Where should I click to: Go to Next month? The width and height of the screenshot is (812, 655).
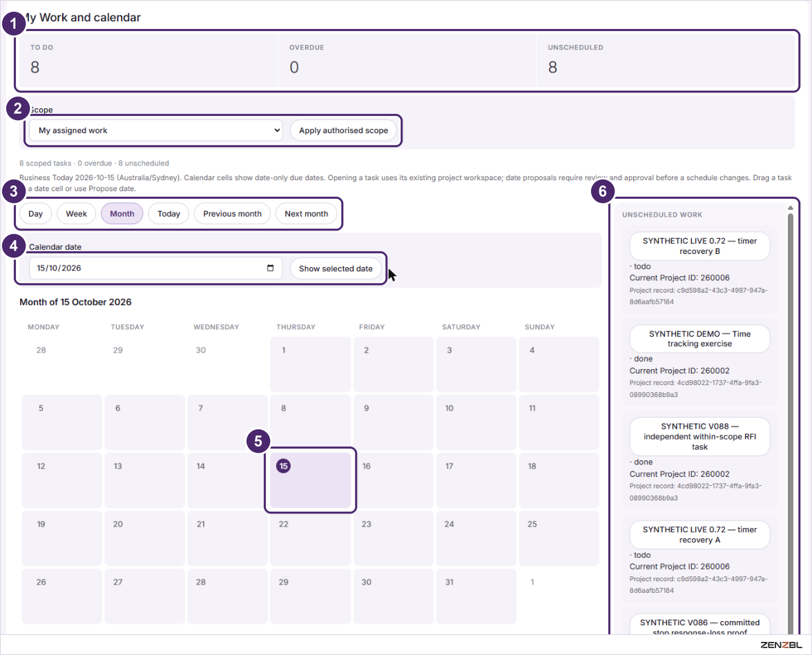pos(306,213)
